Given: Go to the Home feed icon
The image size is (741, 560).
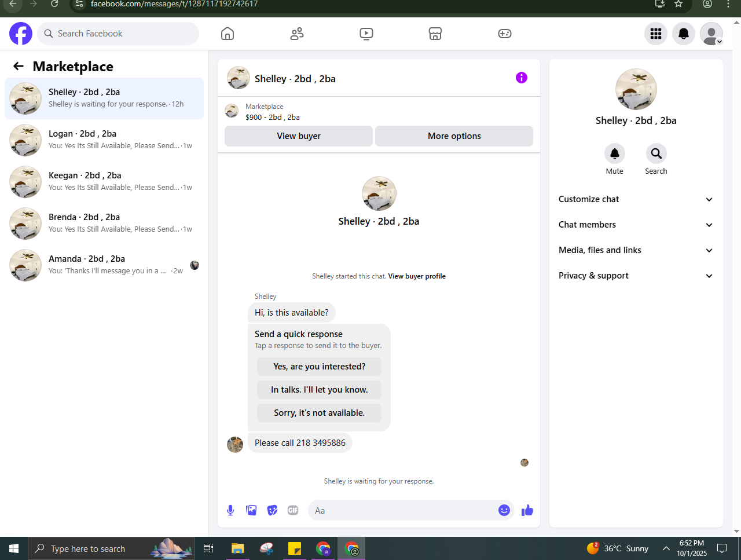Looking at the screenshot, I should 228,34.
